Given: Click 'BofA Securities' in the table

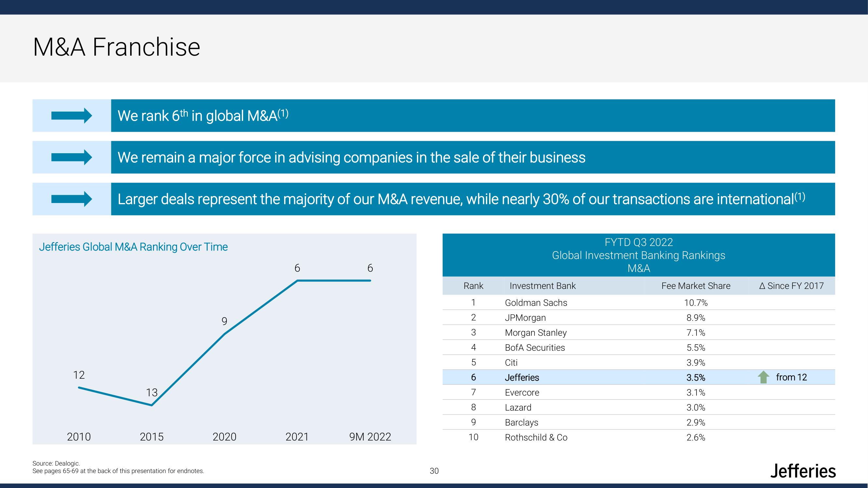Looking at the screenshot, I should (535, 347).
